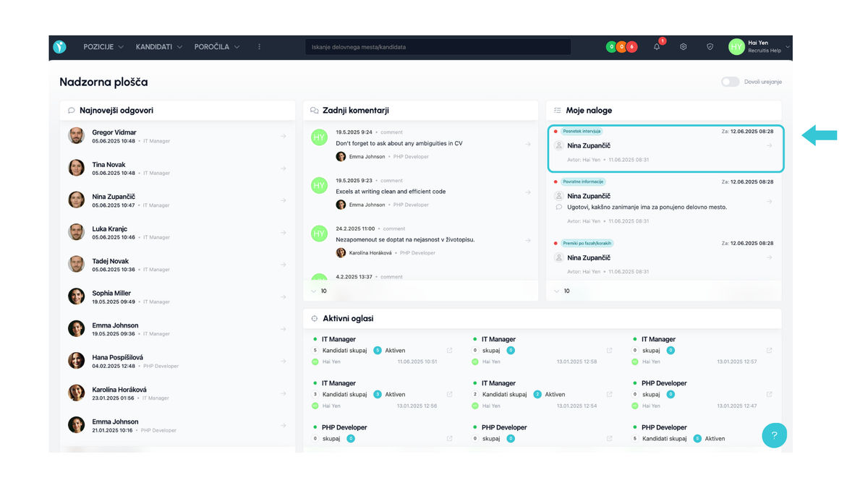Click the shield icon in top bar
Image resolution: width=868 pixels, height=488 pixels.
coord(710,47)
